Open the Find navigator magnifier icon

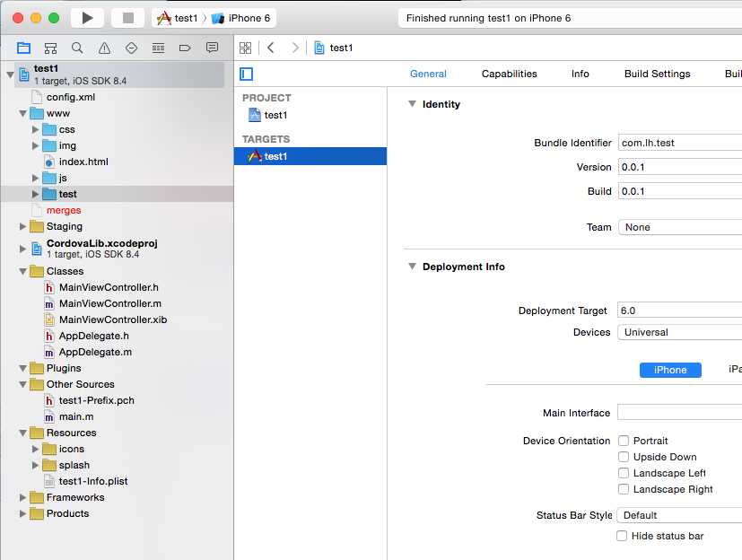coord(77,48)
